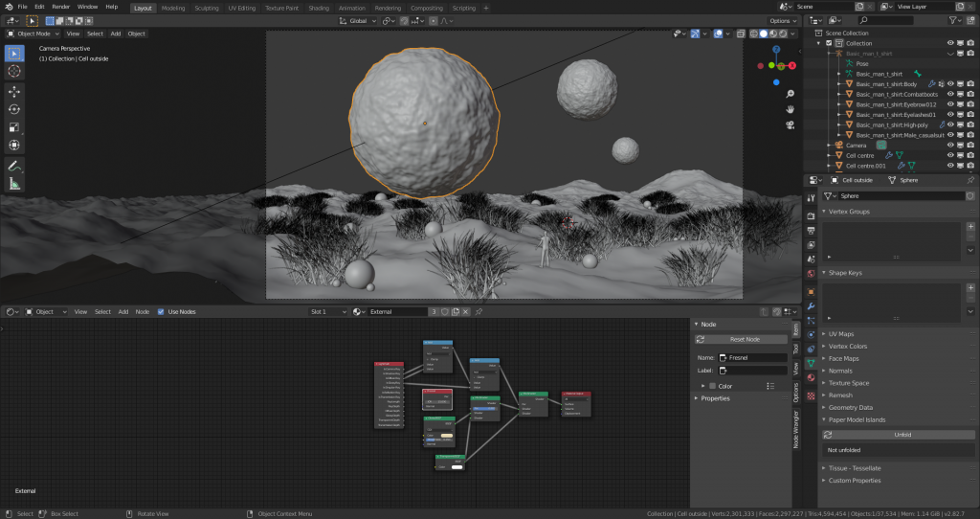The height and width of the screenshot is (519, 980).
Task: Open the node editor Node menu
Action: 143,311
